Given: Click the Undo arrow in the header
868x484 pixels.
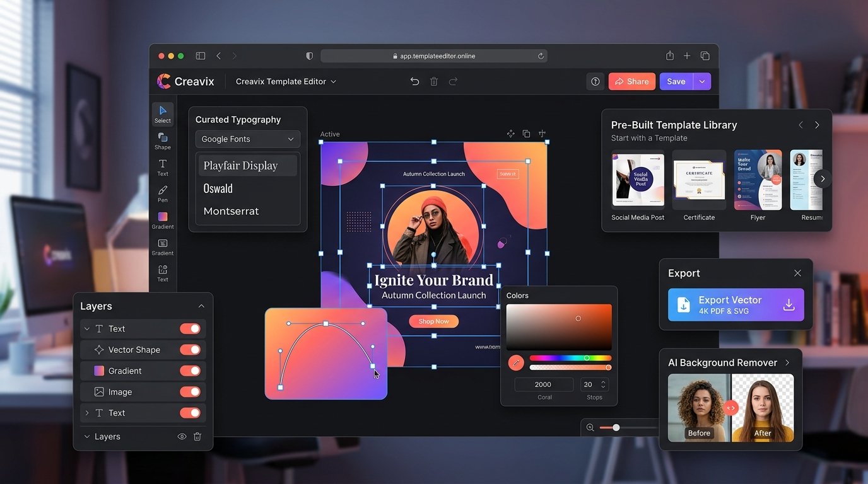Looking at the screenshot, I should pyautogui.click(x=414, y=81).
